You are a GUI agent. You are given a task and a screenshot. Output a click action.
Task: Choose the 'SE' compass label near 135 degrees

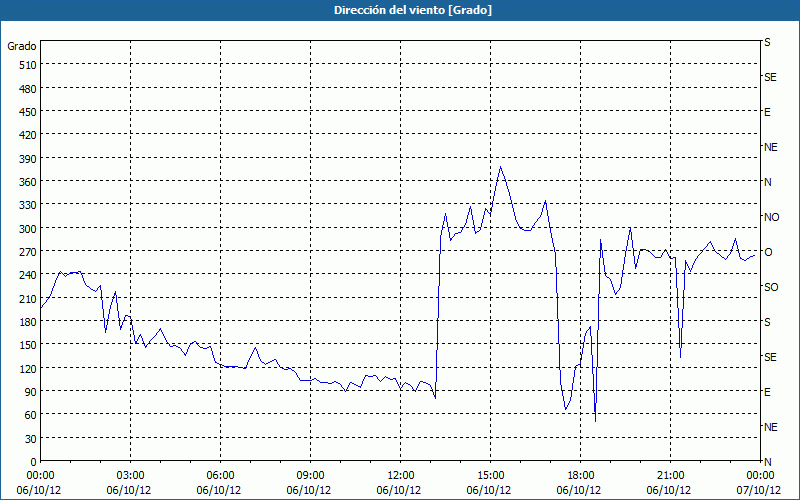click(x=770, y=357)
